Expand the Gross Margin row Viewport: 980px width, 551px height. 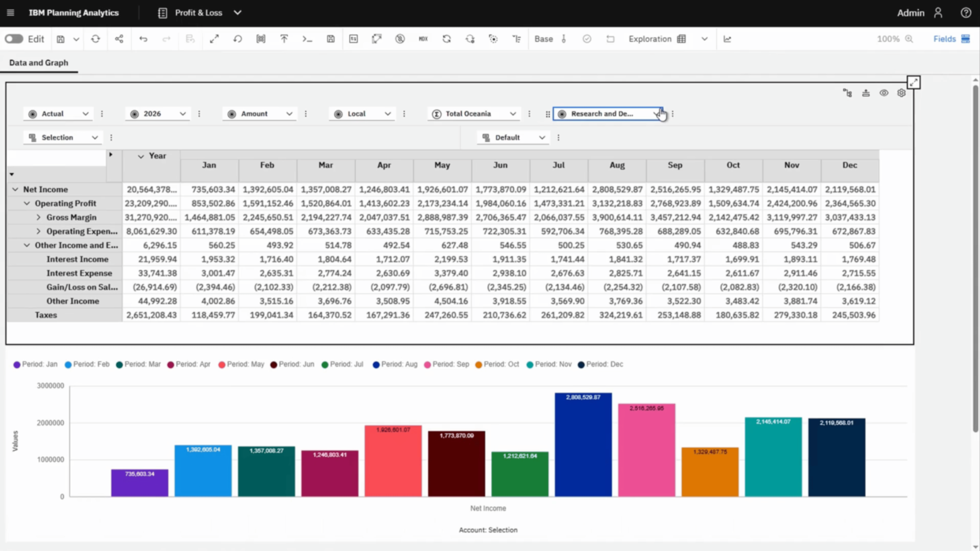[38, 217]
